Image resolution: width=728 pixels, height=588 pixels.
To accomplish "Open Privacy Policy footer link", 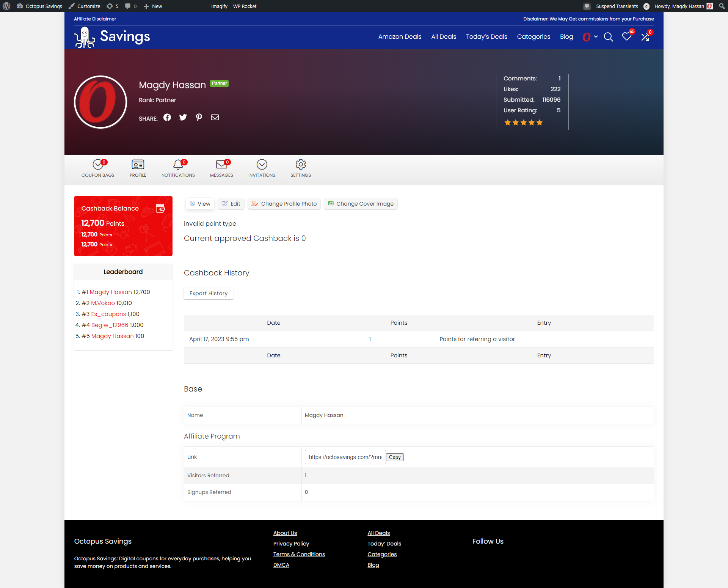I will coord(291,544).
